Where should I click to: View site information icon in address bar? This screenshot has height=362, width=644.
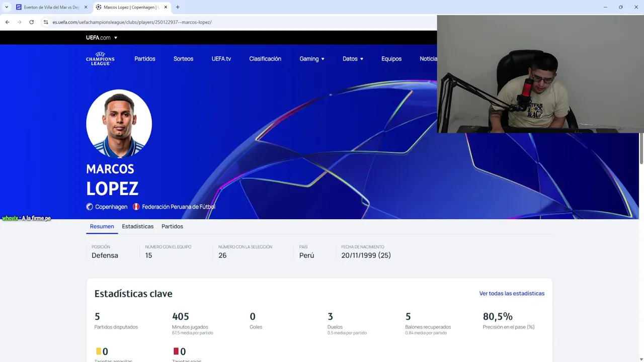(46, 22)
